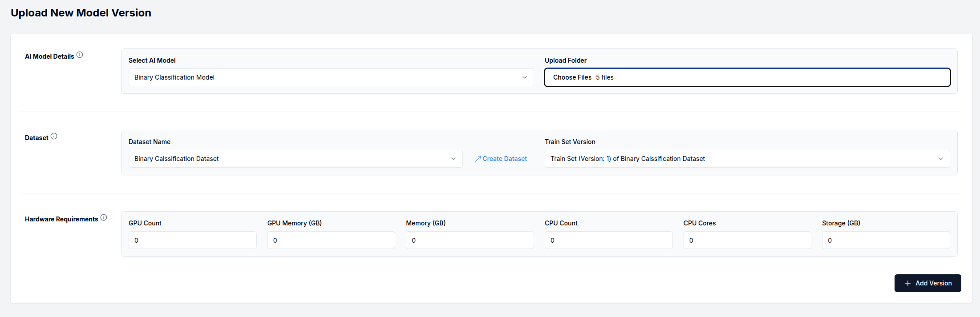
Task: Focus the Storage (GB) input field
Action: coord(886,240)
